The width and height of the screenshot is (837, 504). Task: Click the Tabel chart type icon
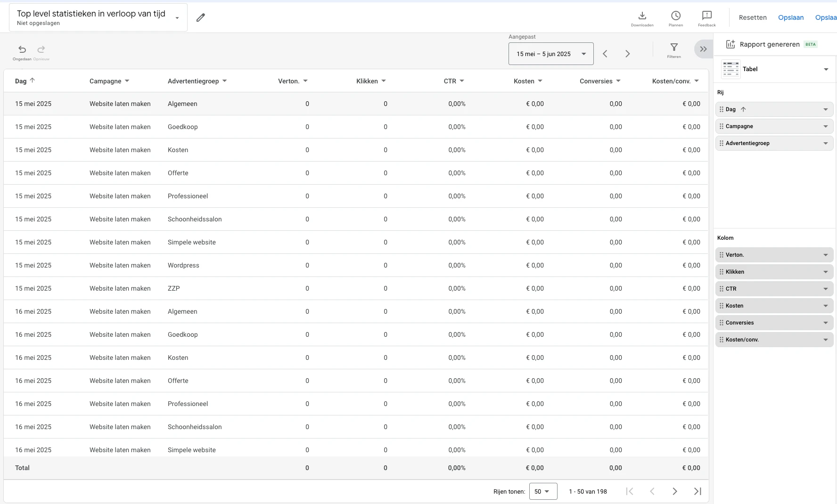731,69
